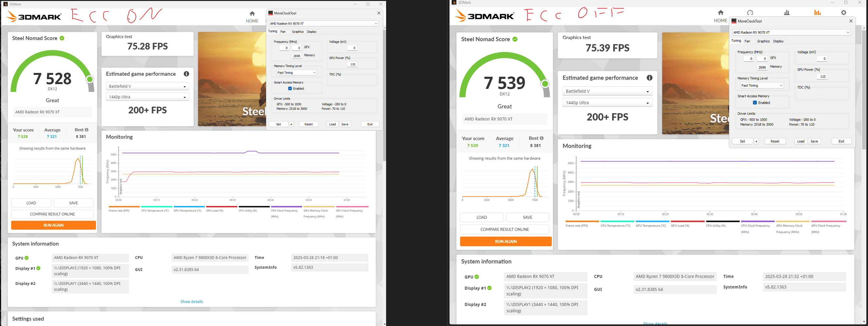Click the Set button in MoreClockTool, 7 528 window

[x=278, y=124]
